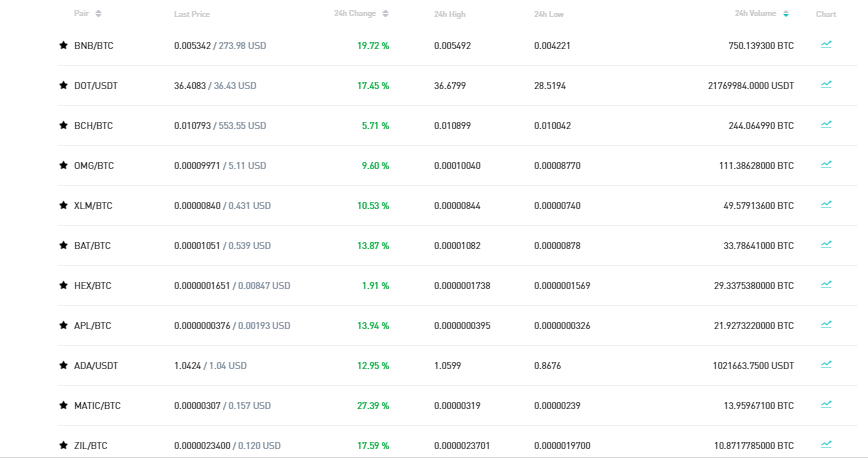868x463 pixels.
Task: View the ZIL/BTC chart icon
Action: tap(826, 444)
